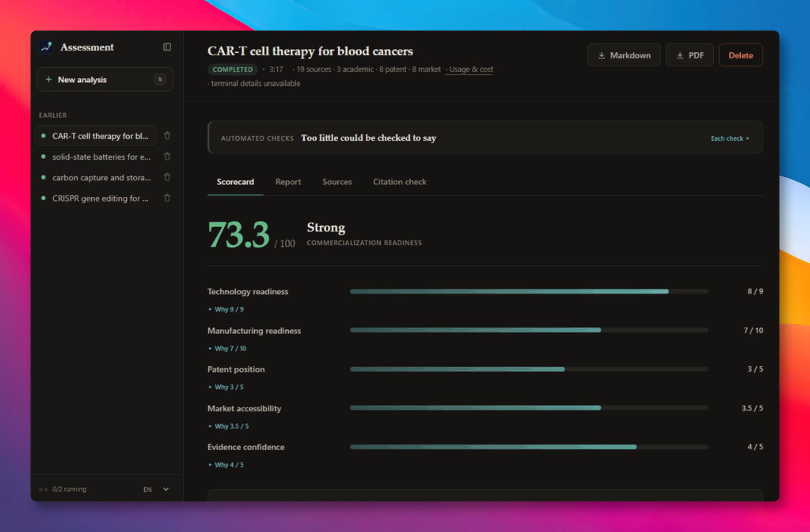This screenshot has height=532, width=810.
Task: Collapse sidebar with the panel toggle icon
Action: (167, 47)
